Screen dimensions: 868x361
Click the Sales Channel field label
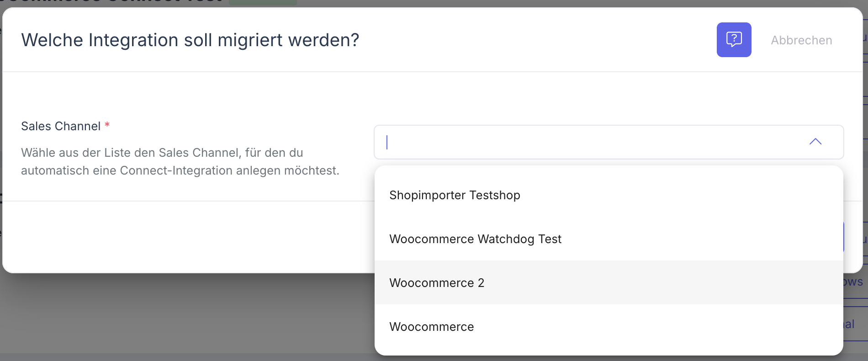pos(61,126)
